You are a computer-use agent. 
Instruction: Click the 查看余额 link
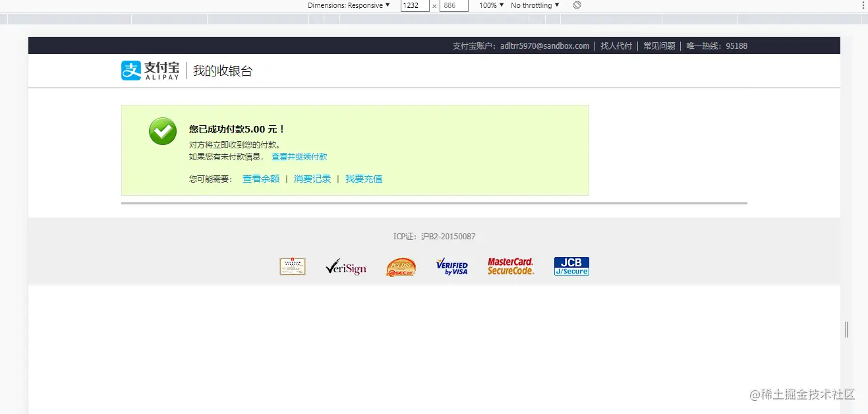click(261, 179)
